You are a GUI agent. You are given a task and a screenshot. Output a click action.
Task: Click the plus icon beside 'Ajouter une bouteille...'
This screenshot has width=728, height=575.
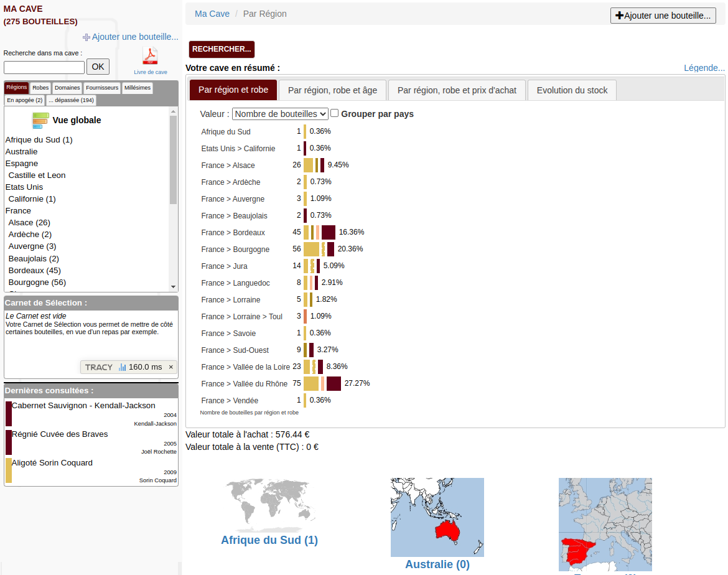click(86, 37)
